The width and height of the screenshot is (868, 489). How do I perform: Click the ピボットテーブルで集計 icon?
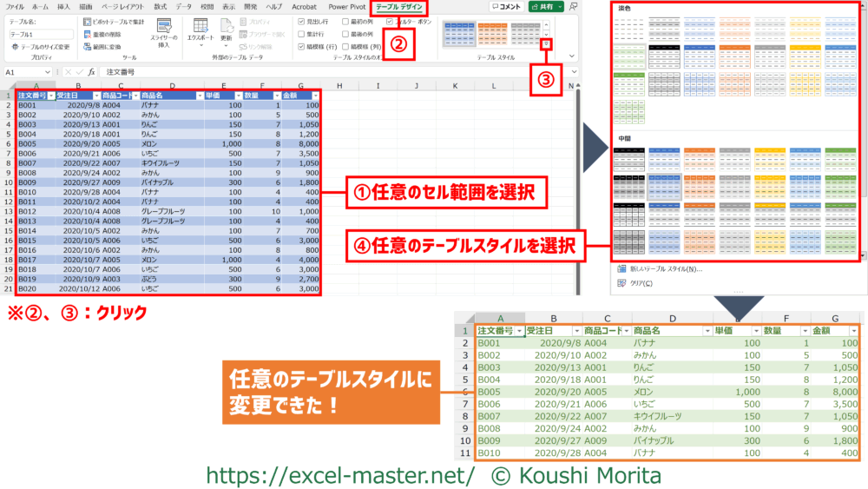(88, 20)
